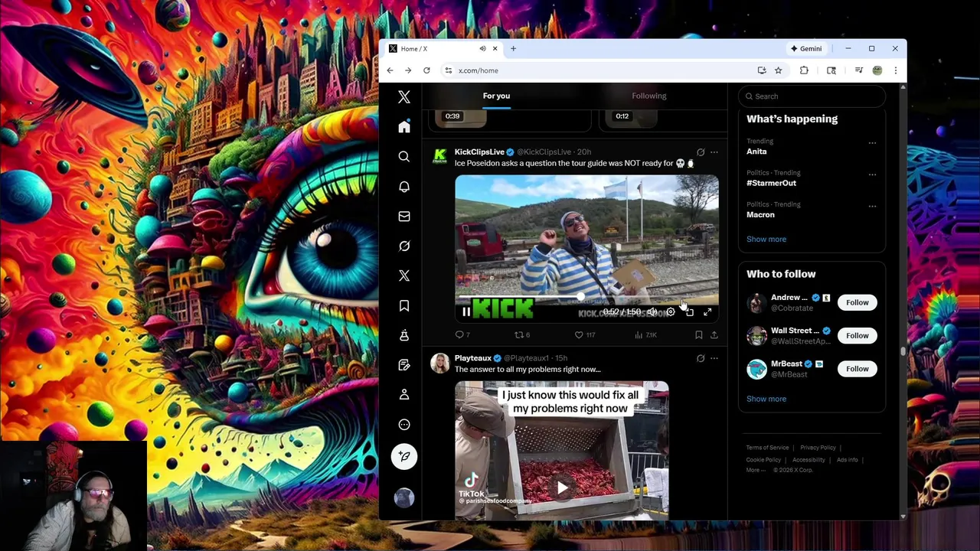The image size is (980, 551).
Task: Show more under Who to follow
Action: [766, 399]
